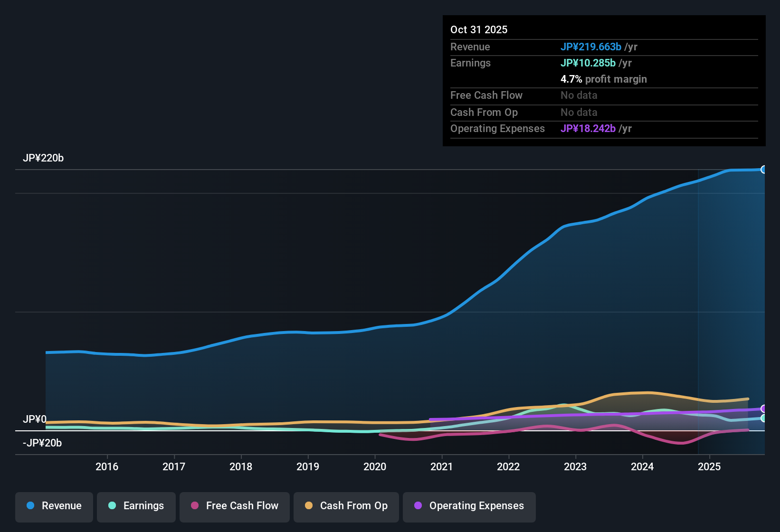Toggle the Revenue series visibility

coord(54,506)
